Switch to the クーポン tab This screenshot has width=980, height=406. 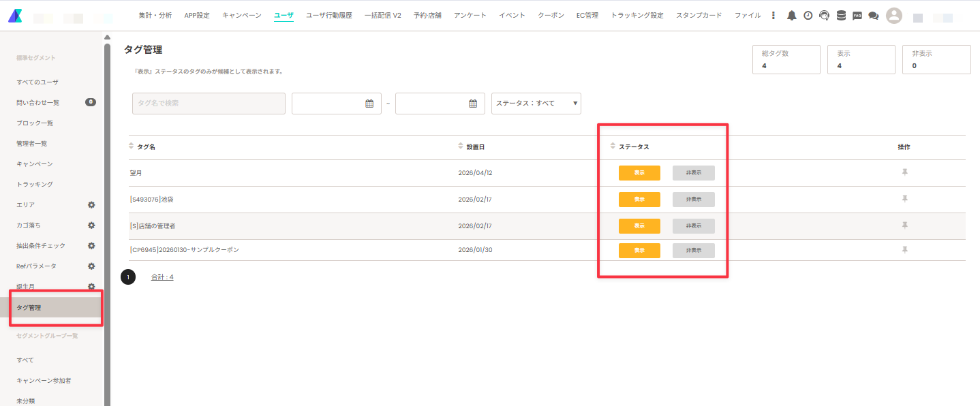[551, 15]
